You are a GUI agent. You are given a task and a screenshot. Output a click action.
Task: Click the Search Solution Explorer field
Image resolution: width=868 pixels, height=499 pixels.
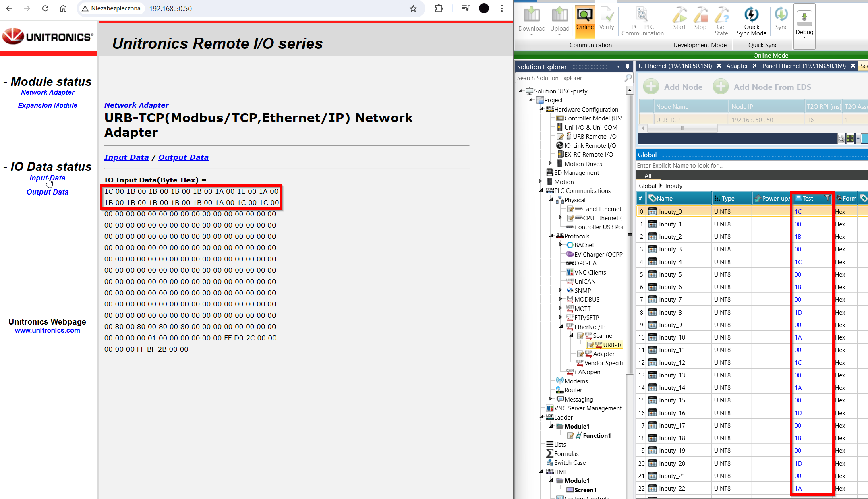[569, 78]
